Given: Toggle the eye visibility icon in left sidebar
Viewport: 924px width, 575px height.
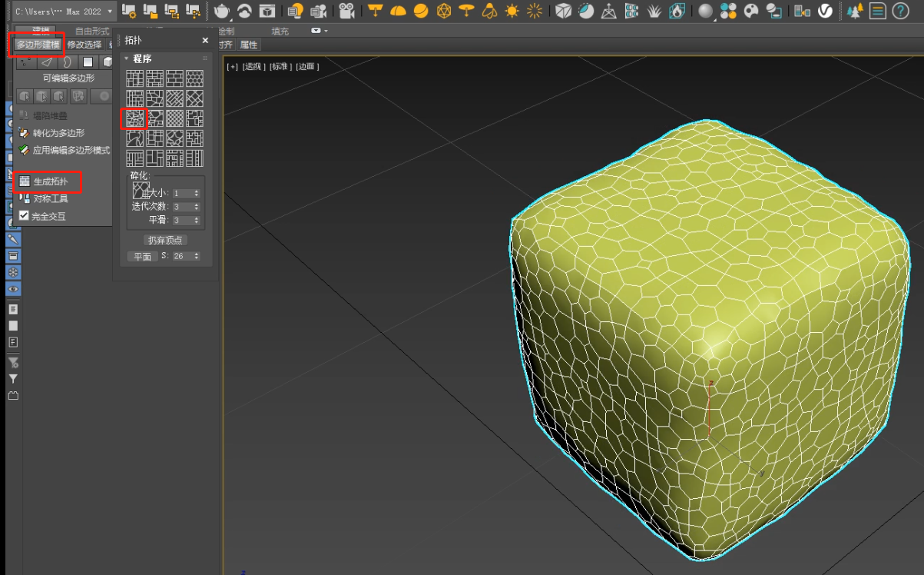Looking at the screenshot, I should (x=13, y=290).
